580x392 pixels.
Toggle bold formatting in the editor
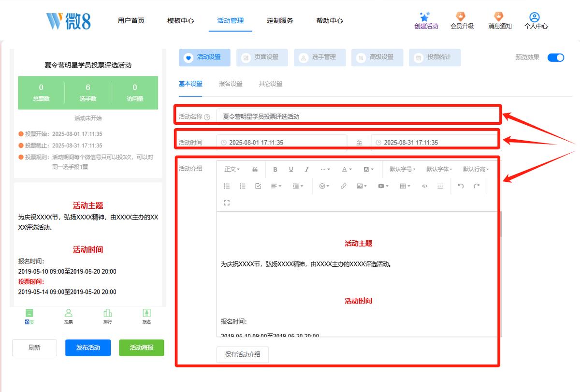point(275,169)
